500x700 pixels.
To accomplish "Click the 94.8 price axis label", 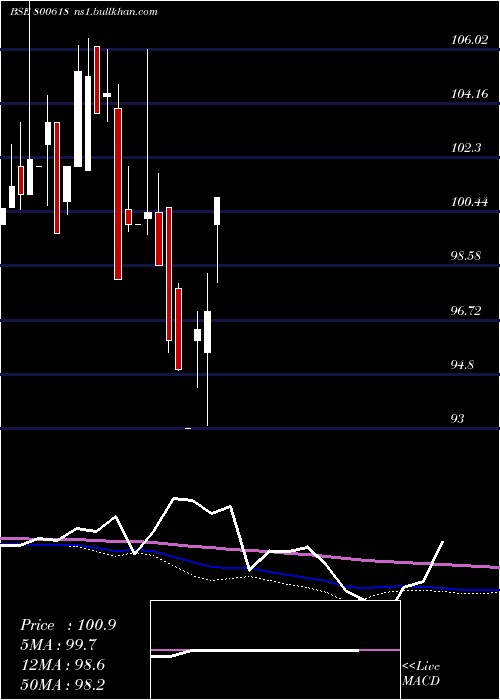I will pos(463,365).
